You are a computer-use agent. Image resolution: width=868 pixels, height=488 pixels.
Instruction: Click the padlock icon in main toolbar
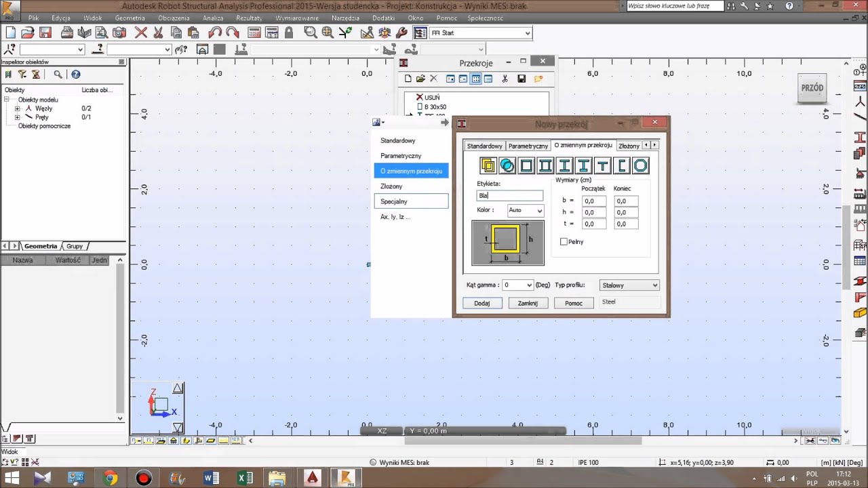289,33
